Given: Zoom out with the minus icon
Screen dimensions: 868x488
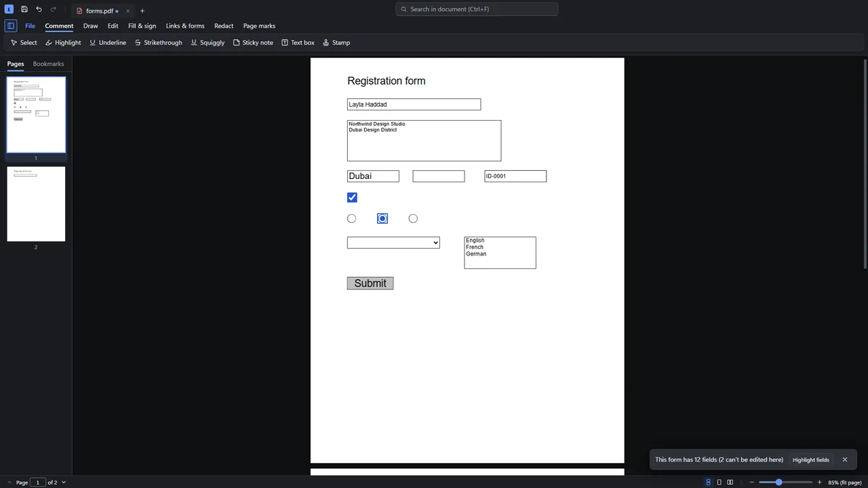Looking at the screenshot, I should click(x=751, y=483).
